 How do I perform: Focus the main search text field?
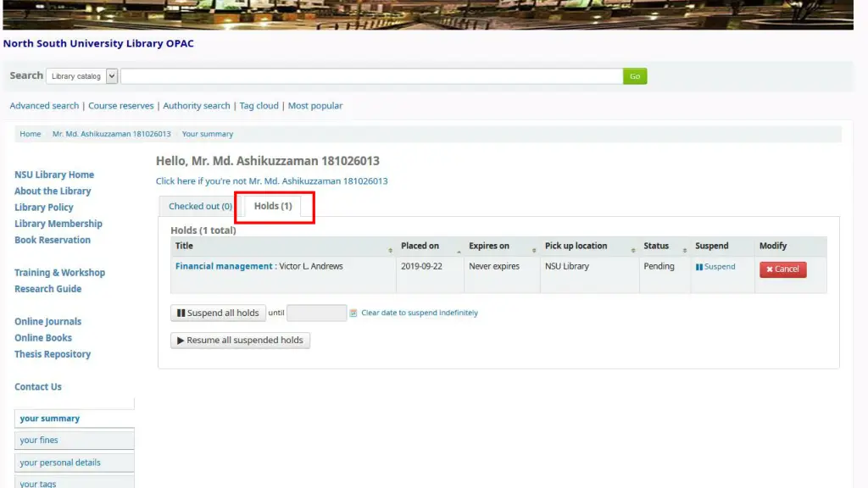click(372, 76)
